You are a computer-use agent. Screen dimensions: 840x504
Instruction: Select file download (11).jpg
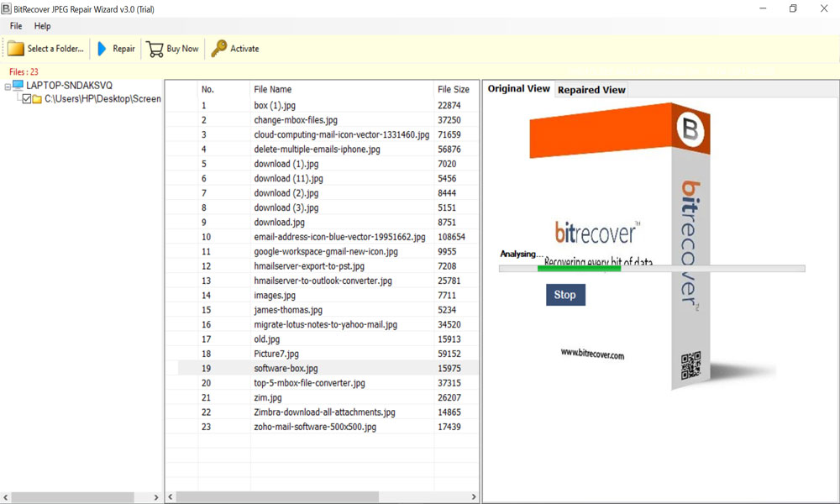289,178
